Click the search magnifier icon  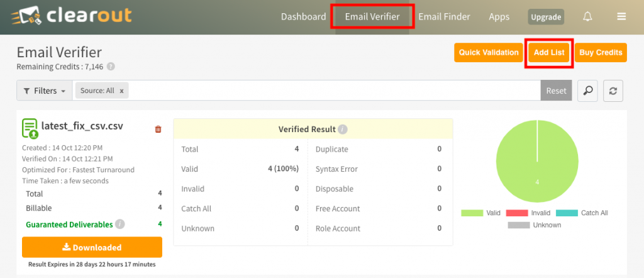[588, 91]
